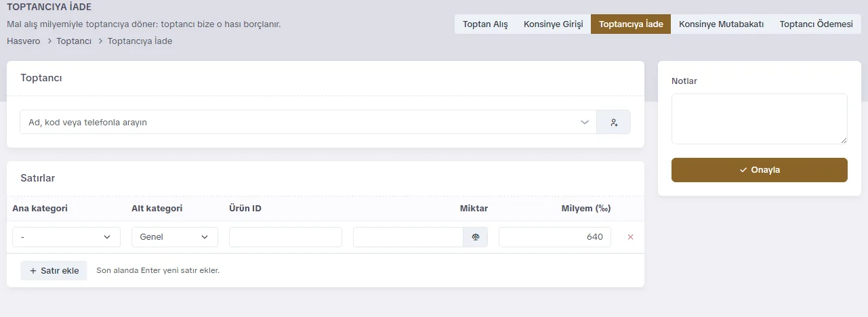Click the Toptancıya İade breadcrumb item
This screenshot has width=868, height=317.
click(x=140, y=41)
